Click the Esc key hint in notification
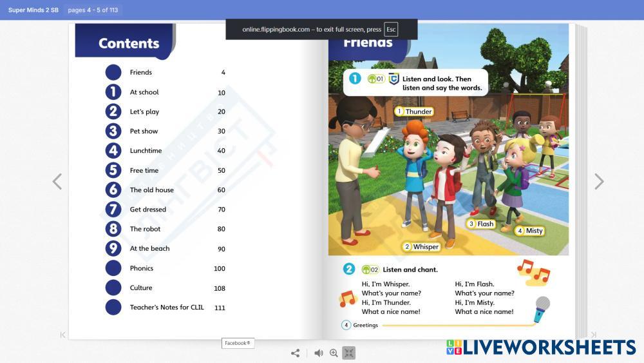 (391, 30)
